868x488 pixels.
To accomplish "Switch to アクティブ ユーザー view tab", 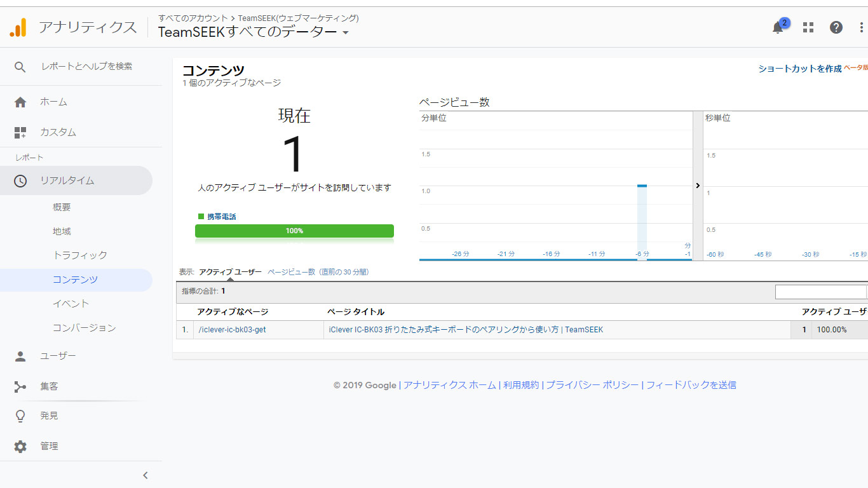I will point(230,272).
